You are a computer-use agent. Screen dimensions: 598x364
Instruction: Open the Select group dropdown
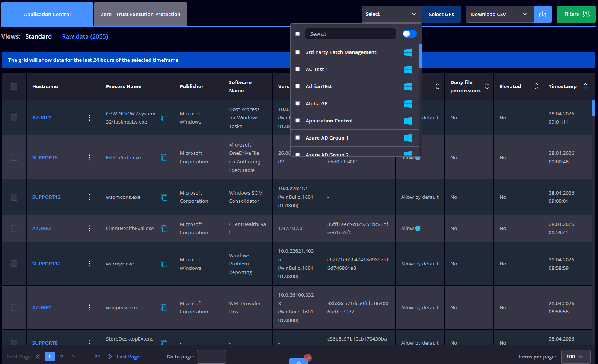coord(391,14)
